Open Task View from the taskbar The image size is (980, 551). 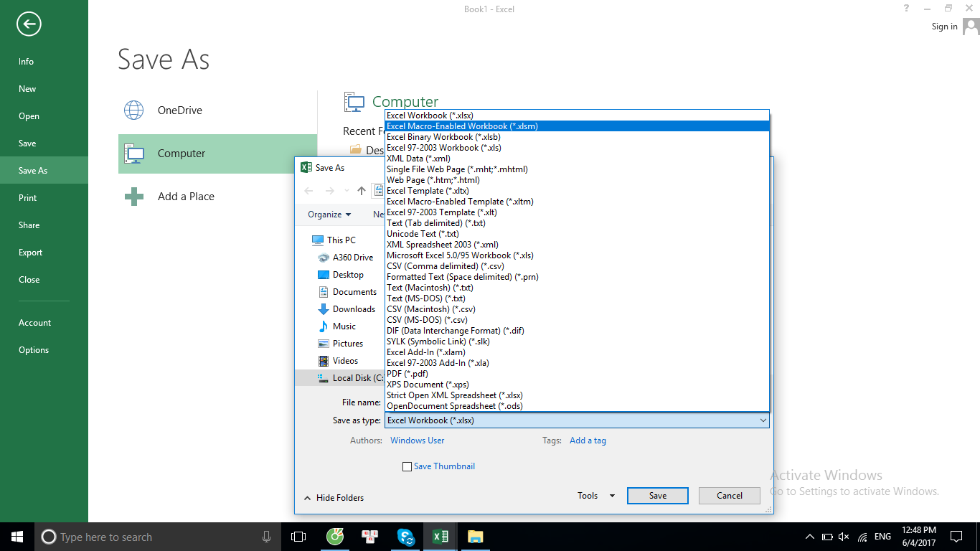pyautogui.click(x=298, y=537)
